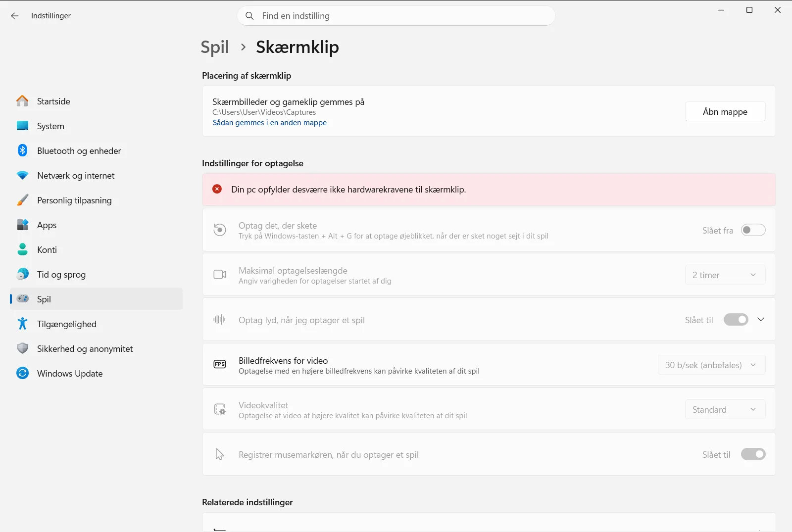Open 'Sådan gemmes i en anden mappe' link
The image size is (792, 532).
coord(270,123)
